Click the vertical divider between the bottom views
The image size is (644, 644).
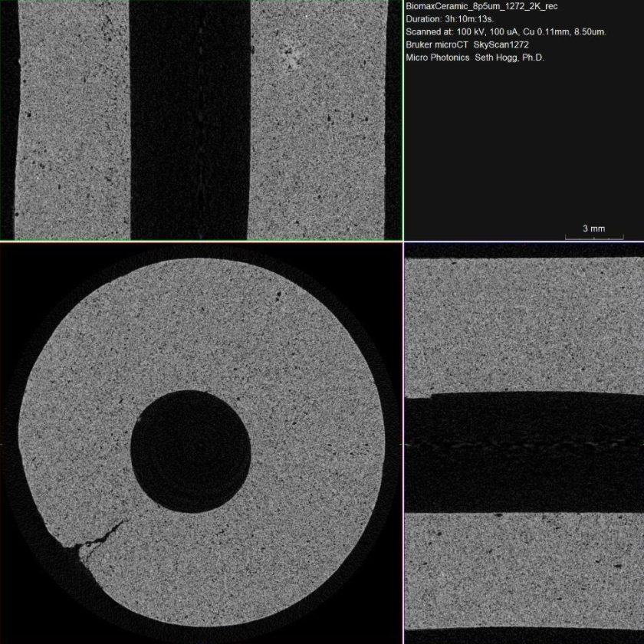coord(403,443)
